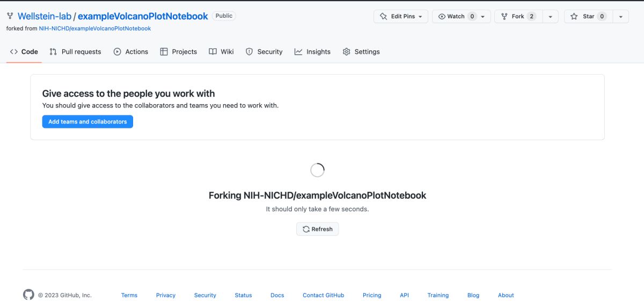Open the Contact GitHub footer link

point(324,295)
